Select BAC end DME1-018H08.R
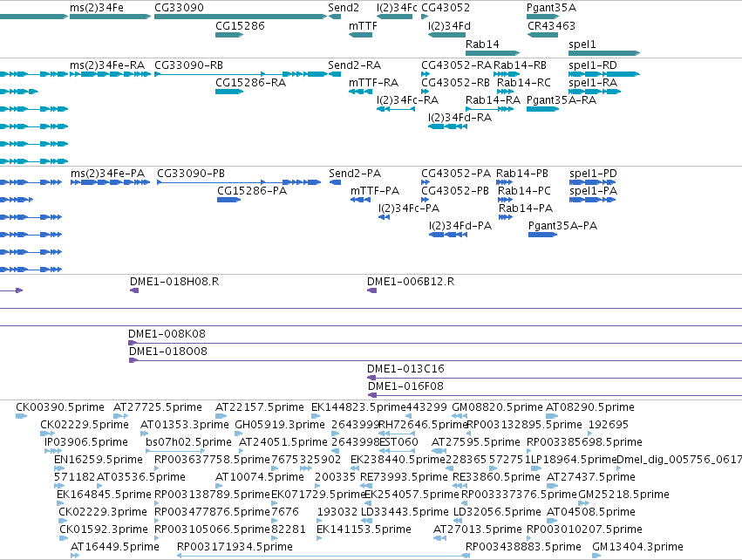Viewport: 742px width, 560px height. pyautogui.click(x=174, y=282)
